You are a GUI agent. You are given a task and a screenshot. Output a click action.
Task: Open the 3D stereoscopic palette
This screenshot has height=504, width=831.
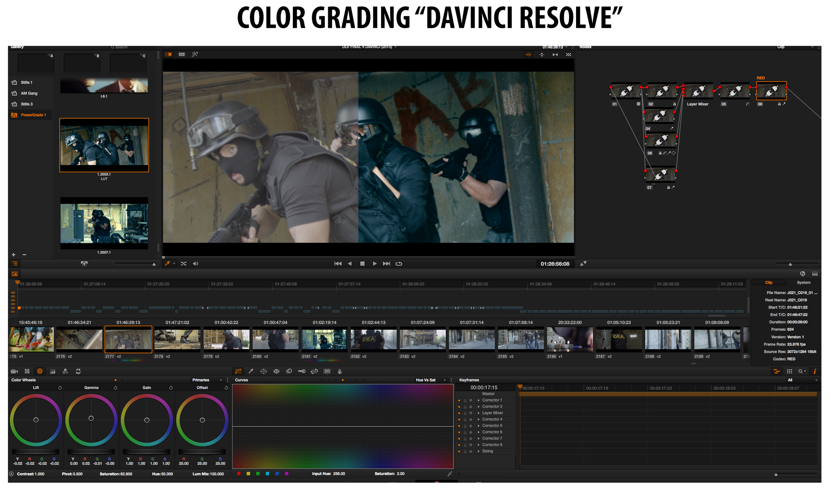(x=327, y=371)
